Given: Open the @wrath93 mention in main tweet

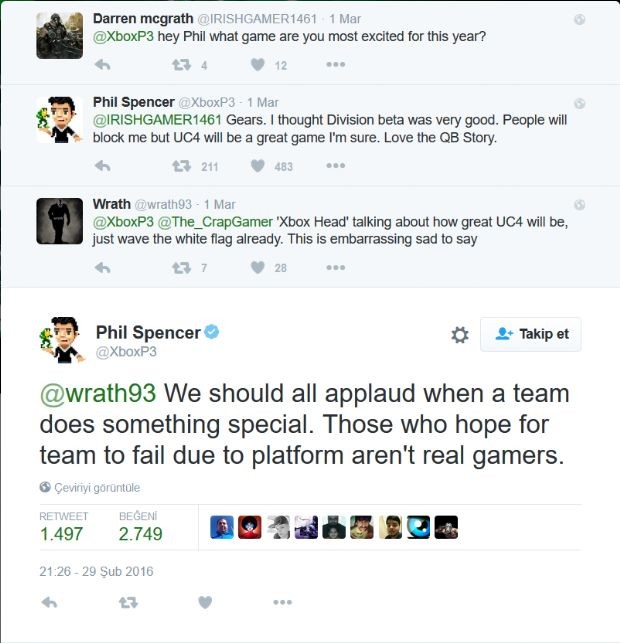Looking at the screenshot, I should coord(98,394).
